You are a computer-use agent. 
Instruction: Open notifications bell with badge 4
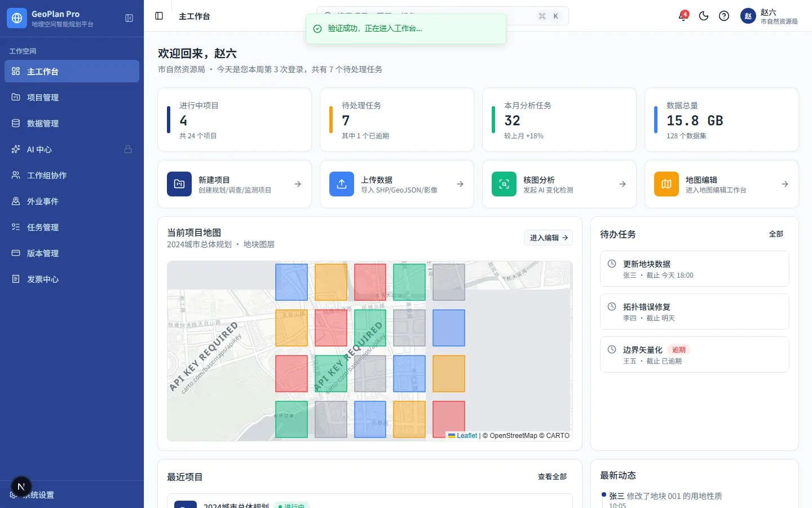point(683,16)
